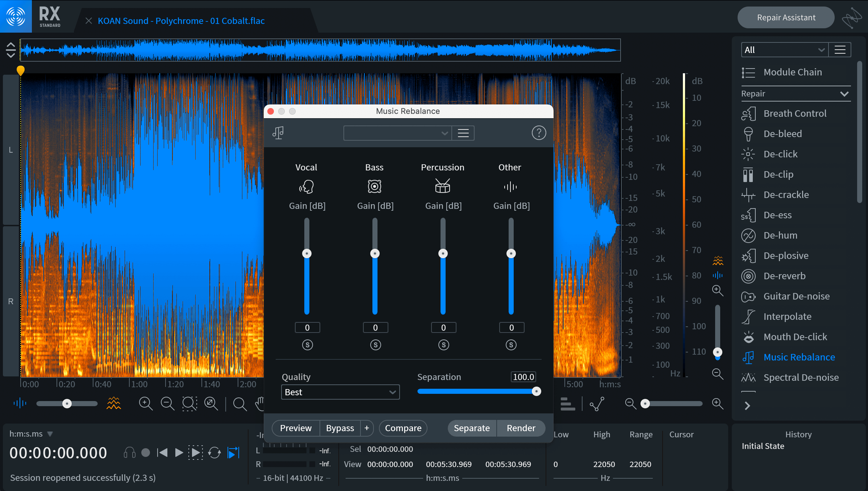Click Preview in Music Rebalance
This screenshot has height=491, width=868.
click(296, 428)
